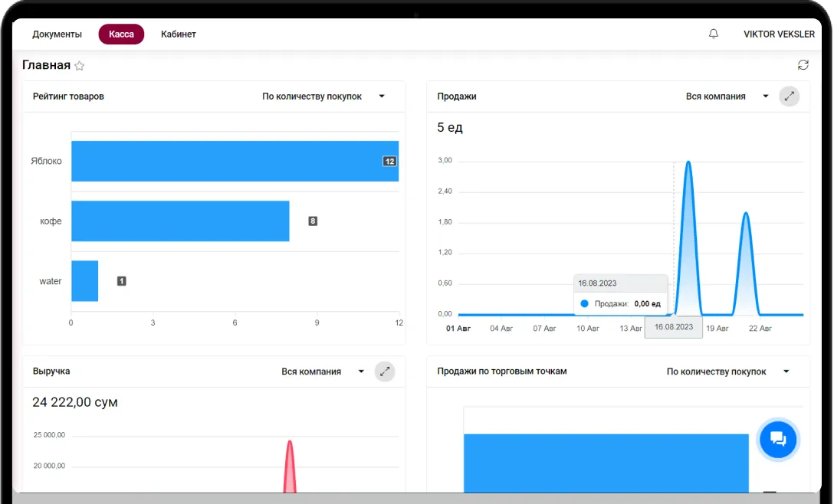Image resolution: width=834 pixels, height=504 pixels.
Task: Select the Касса tab
Action: tap(121, 34)
